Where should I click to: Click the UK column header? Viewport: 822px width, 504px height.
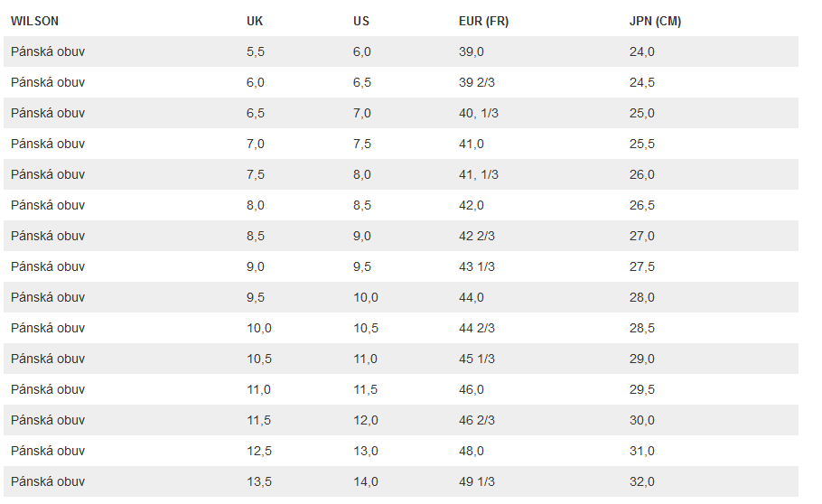tap(255, 21)
